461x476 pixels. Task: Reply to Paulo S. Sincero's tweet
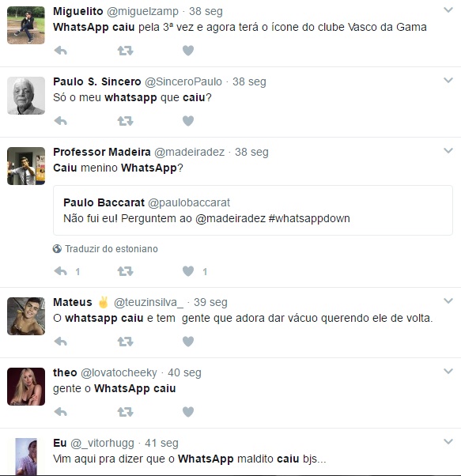click(x=61, y=121)
